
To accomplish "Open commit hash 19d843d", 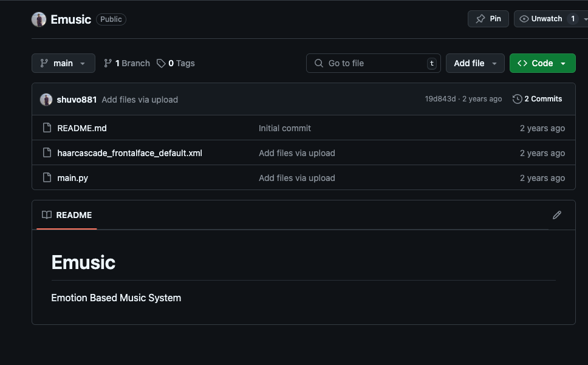I will [440, 99].
